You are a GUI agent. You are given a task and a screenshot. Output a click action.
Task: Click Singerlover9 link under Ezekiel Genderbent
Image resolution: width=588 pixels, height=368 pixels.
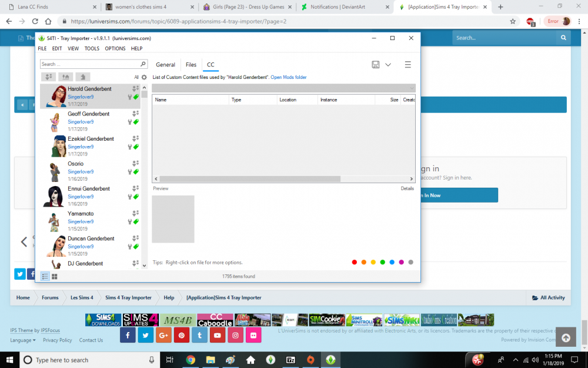81,147
